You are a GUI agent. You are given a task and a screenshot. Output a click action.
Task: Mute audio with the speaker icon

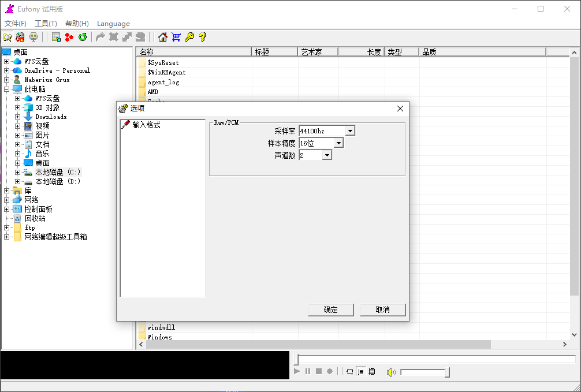tap(391, 372)
